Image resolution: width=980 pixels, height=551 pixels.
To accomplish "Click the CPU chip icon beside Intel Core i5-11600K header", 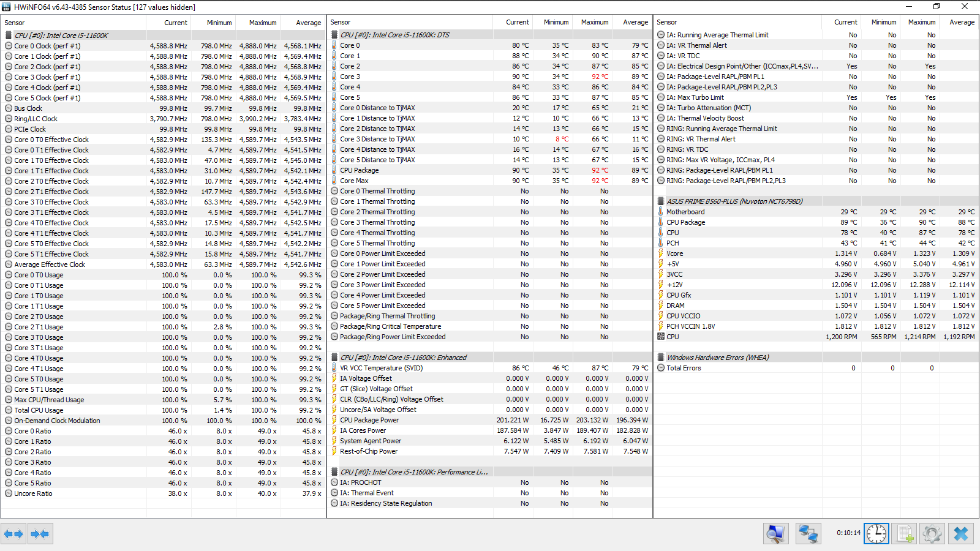I will click(9, 36).
